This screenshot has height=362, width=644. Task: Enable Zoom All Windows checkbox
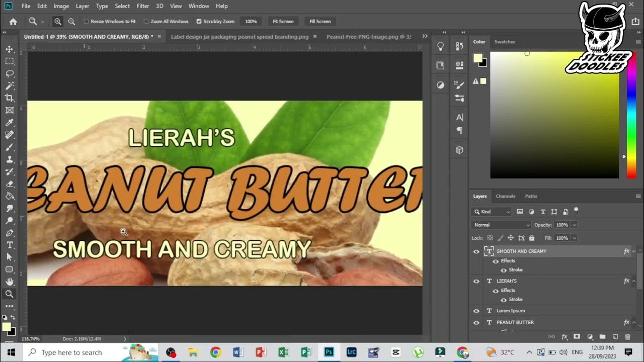tap(146, 22)
